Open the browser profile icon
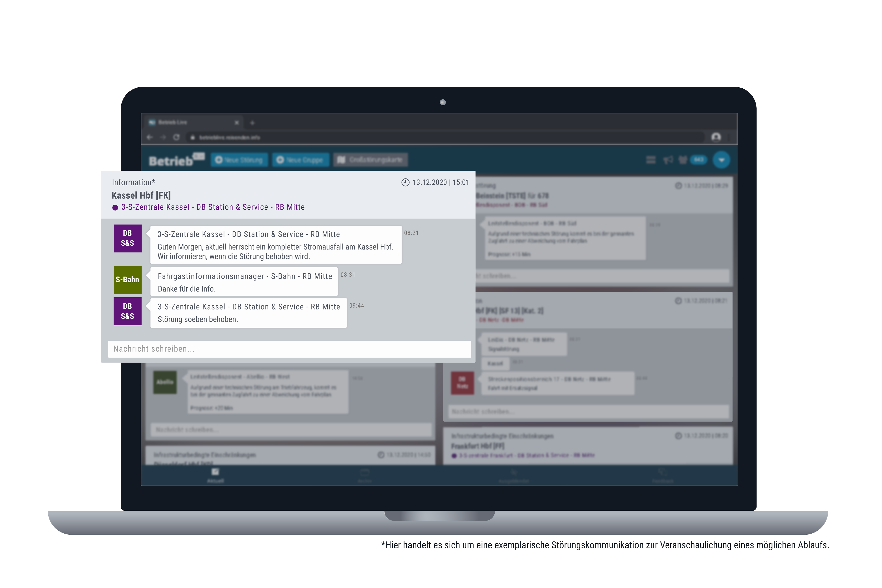 (716, 137)
